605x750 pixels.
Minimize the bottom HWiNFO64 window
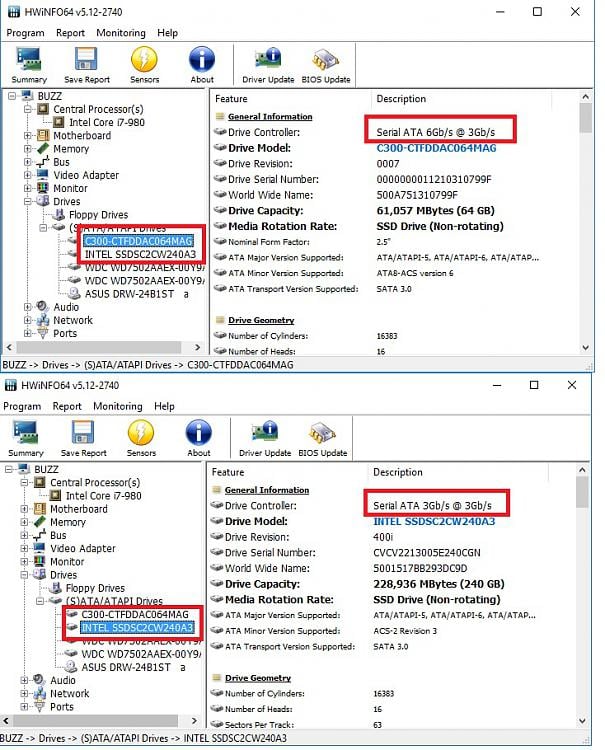[497, 385]
